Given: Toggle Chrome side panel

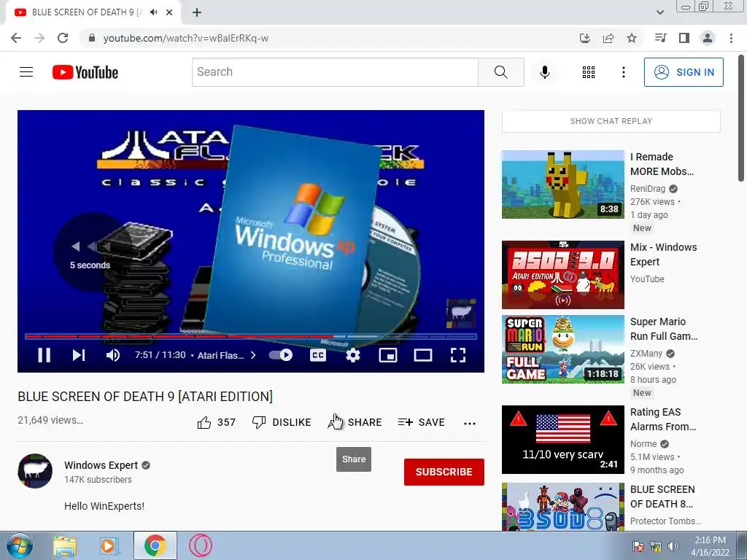Looking at the screenshot, I should (x=684, y=38).
